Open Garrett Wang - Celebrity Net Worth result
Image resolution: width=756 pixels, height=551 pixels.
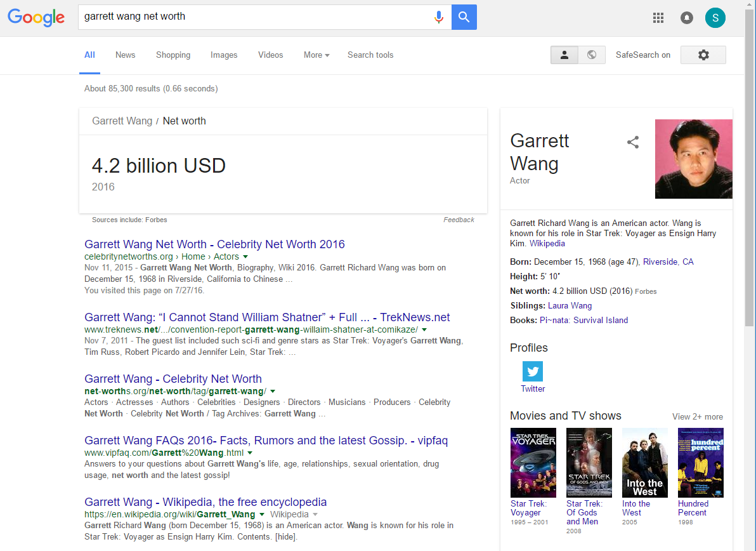coord(173,379)
